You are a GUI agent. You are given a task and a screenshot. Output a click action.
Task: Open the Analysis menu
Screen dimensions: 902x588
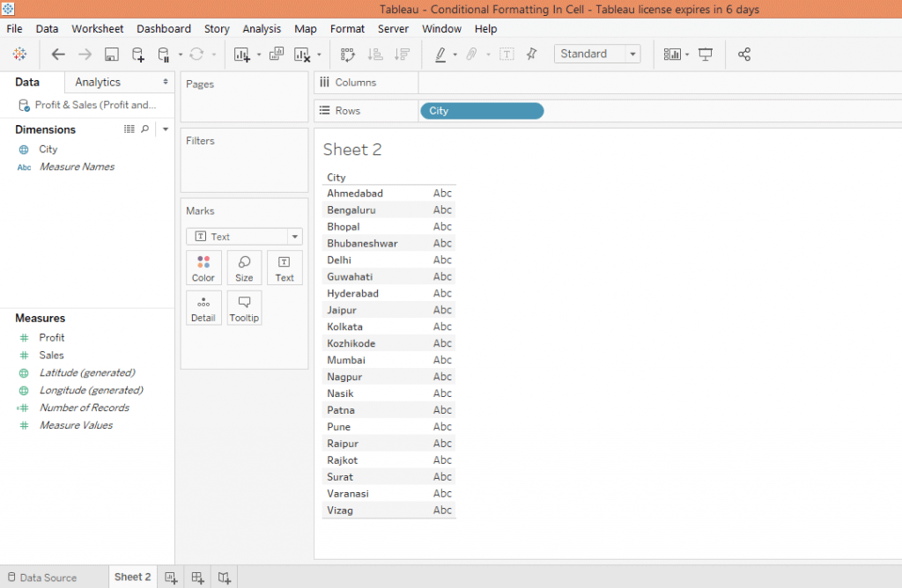tap(262, 29)
